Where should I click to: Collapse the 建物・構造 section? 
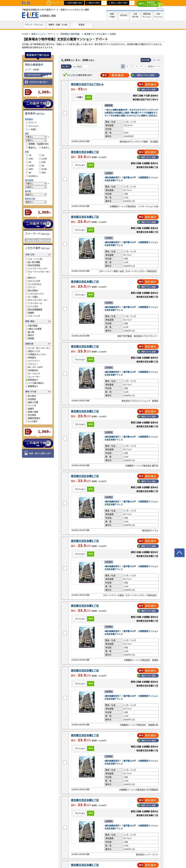pos(38,321)
